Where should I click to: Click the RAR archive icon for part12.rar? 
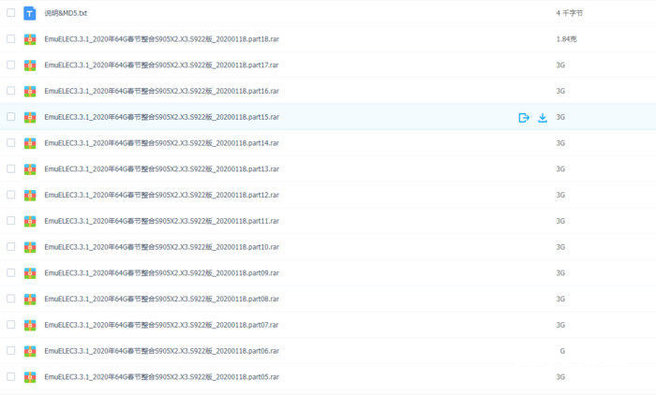click(x=30, y=195)
